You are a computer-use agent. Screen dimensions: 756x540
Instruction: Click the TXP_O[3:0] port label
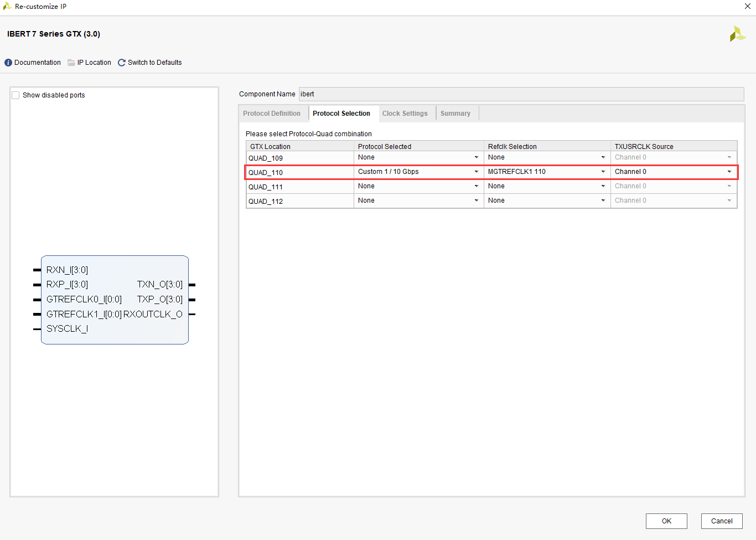coord(160,299)
